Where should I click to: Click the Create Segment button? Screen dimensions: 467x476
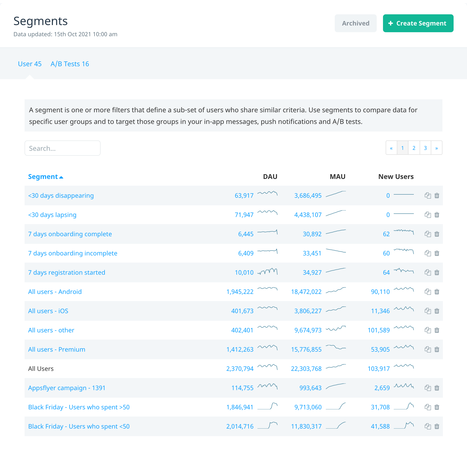418,23
